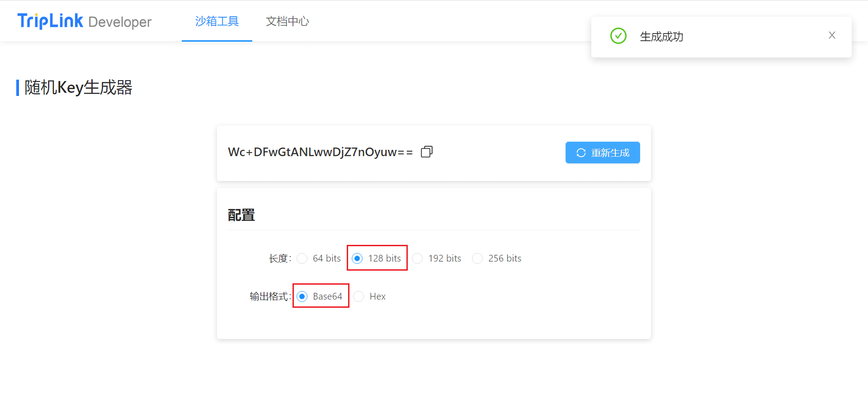Click the 输出格式 field label
868x420 pixels.
tap(269, 296)
